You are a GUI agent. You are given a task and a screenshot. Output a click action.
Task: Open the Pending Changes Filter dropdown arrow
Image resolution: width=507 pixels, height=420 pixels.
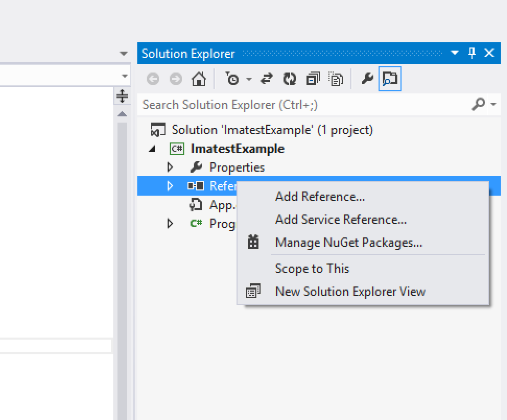pyautogui.click(x=249, y=79)
